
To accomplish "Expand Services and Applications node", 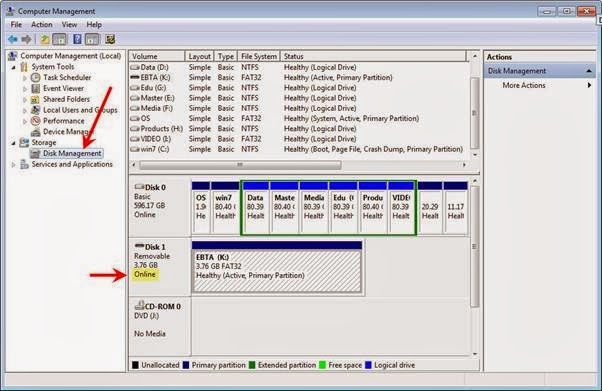I will tap(14, 165).
